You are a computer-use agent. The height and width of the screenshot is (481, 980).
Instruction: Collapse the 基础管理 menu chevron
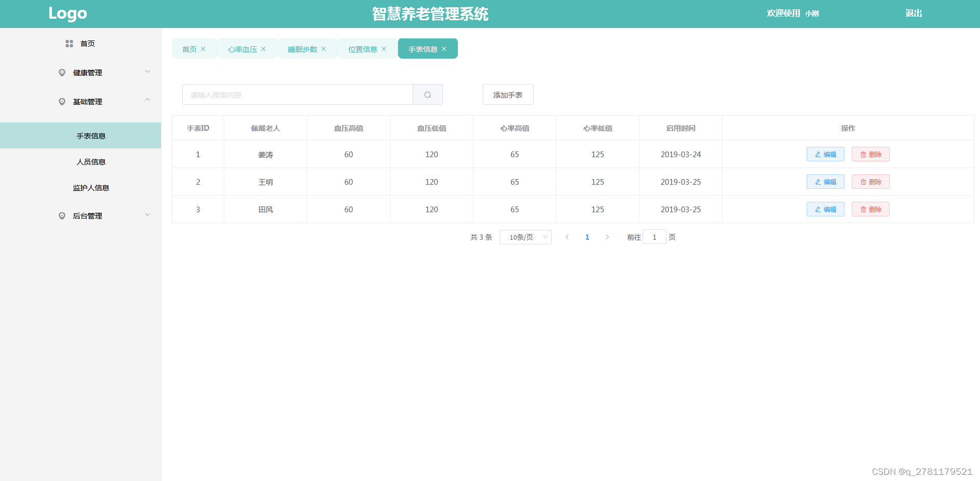pyautogui.click(x=147, y=100)
